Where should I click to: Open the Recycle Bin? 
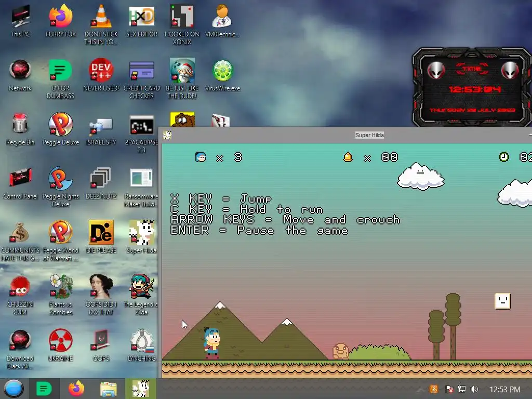pos(20,129)
